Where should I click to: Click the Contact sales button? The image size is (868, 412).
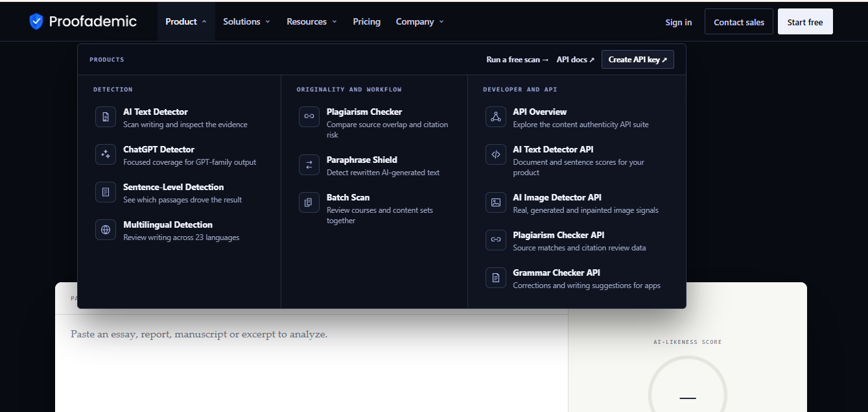point(739,22)
